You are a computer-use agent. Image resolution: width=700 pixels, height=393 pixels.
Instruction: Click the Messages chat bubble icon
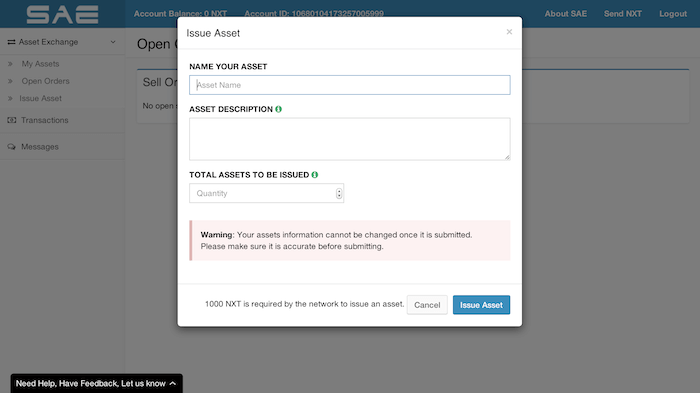[x=12, y=147]
